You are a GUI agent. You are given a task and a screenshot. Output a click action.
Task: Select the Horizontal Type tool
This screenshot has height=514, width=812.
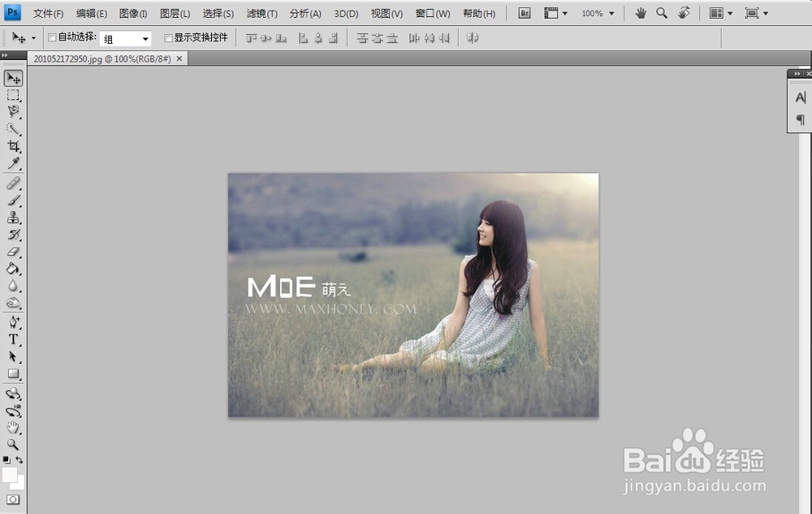(14, 339)
